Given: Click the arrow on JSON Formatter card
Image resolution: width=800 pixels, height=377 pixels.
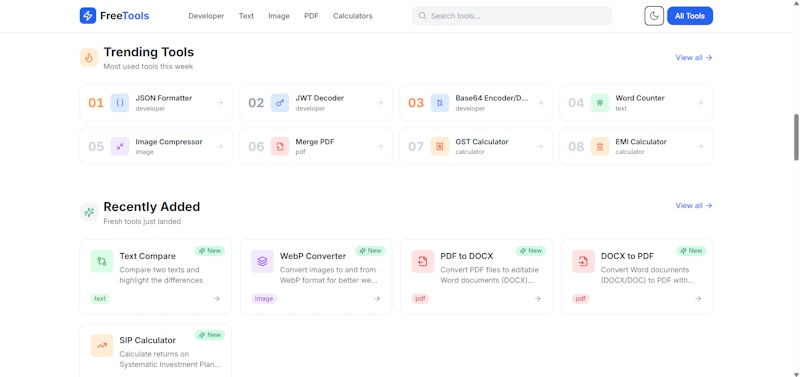Looking at the screenshot, I should click(x=220, y=103).
